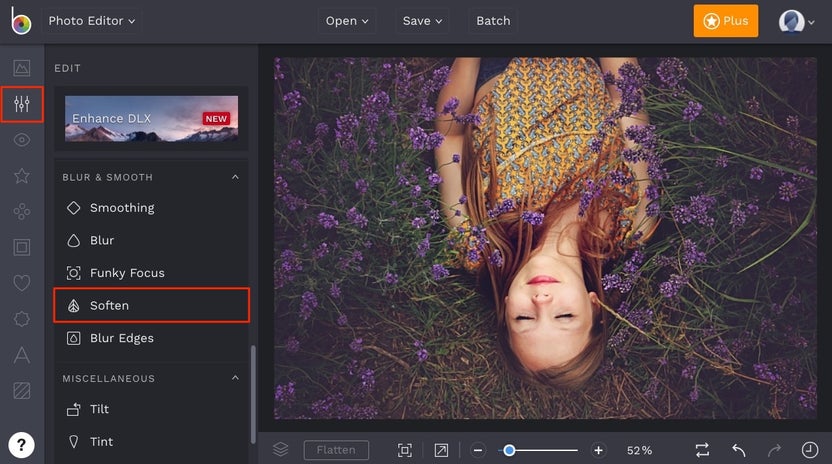
Task: Open the Text tool icon
Action: tap(21, 354)
